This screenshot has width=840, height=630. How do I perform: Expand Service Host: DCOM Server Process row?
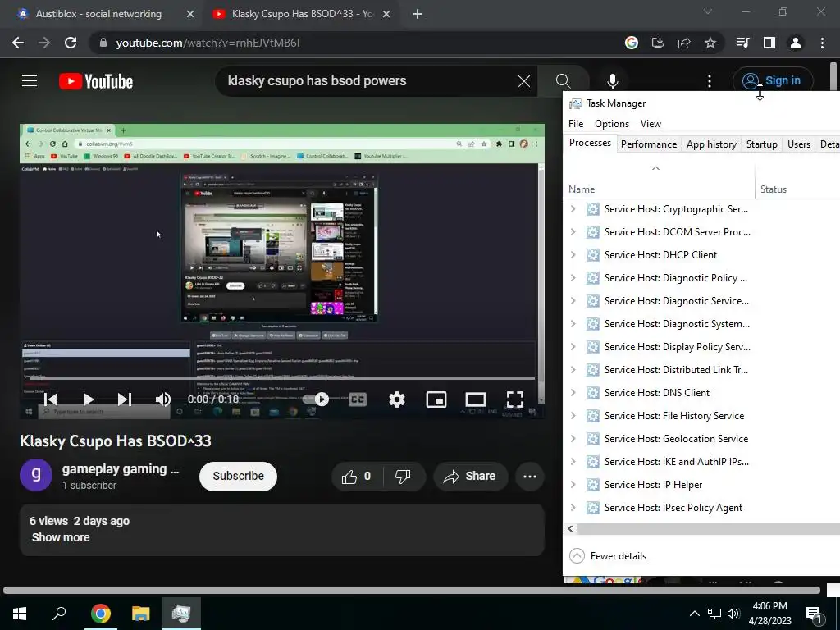573,232
